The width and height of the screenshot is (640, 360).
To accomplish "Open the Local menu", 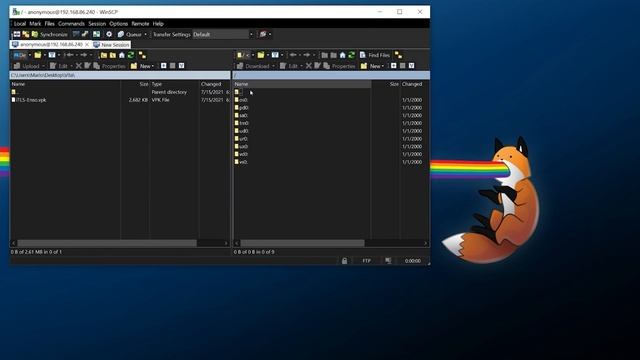I will [20, 24].
